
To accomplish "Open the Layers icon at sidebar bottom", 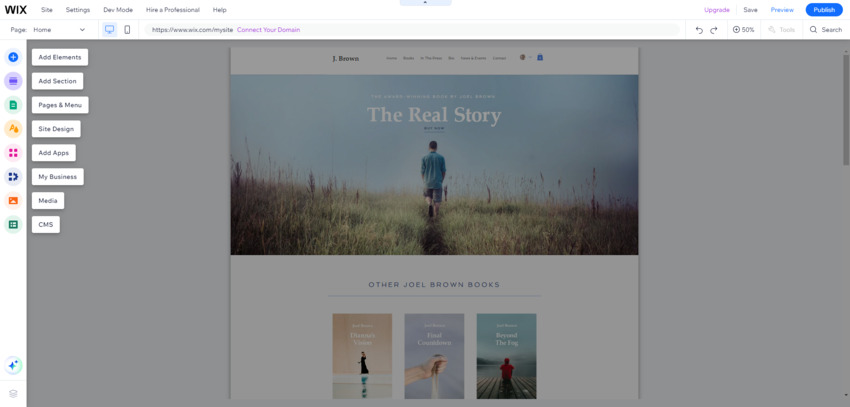I will click(x=13, y=393).
